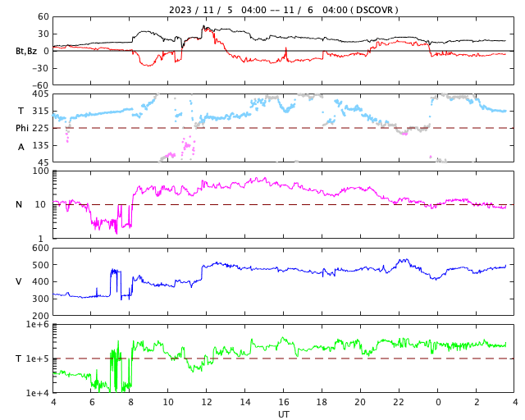The width and height of the screenshot is (525, 420).
Task: Click the 12 hour x-axis tick
Action: tap(207, 402)
